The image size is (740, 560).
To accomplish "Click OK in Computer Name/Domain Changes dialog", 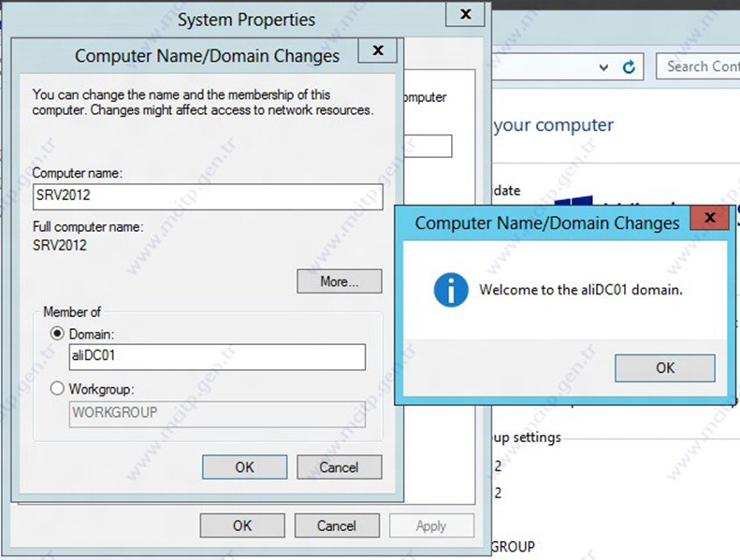I will [244, 467].
